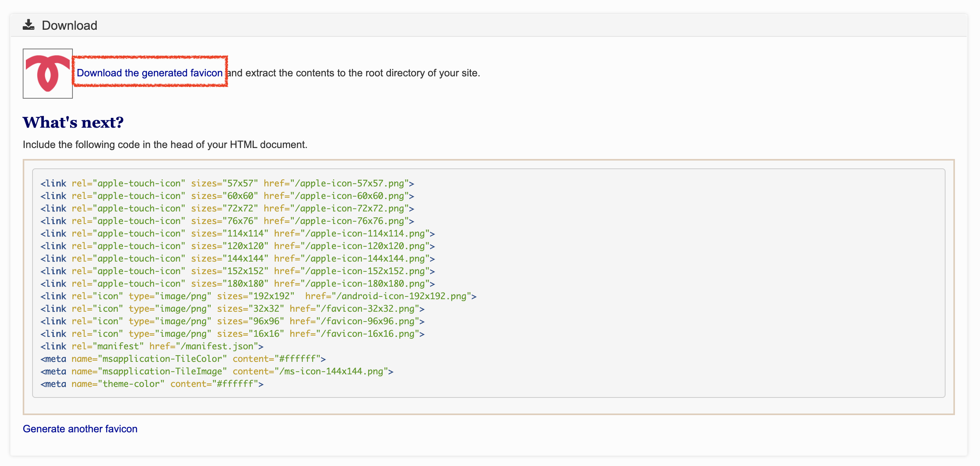Click the msapplication-TileImage meta line

[x=217, y=371]
